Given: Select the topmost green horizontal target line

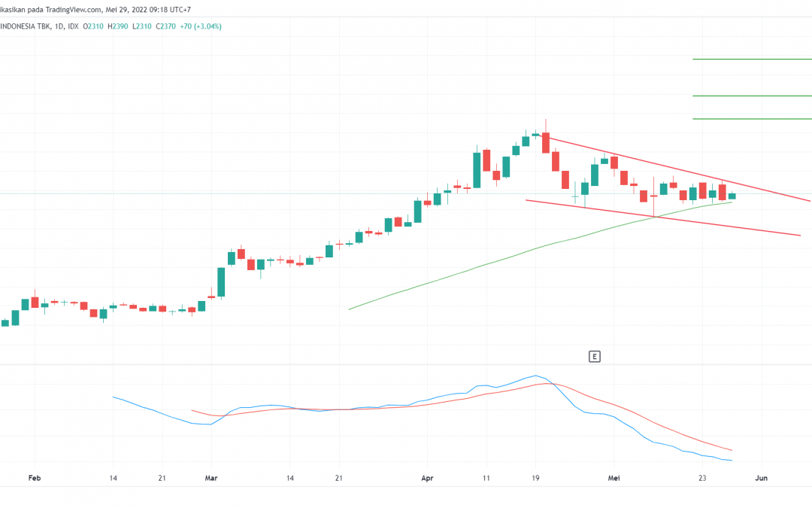Looking at the screenshot, I should click(752, 59).
